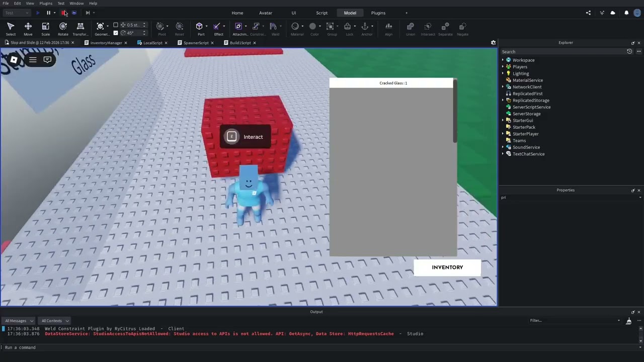The width and height of the screenshot is (644, 362).
Task: Expand the StarterPlayer node
Action: 503,134
